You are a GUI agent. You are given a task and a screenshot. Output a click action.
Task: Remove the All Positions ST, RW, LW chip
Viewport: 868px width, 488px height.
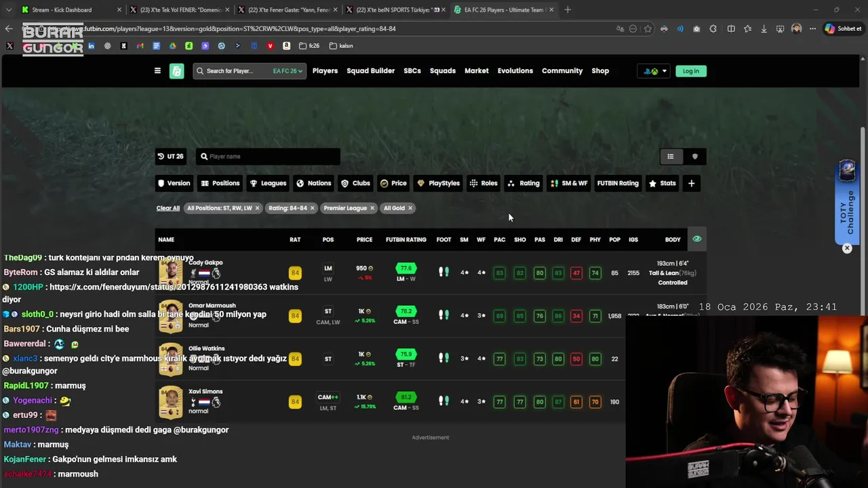click(257, 208)
